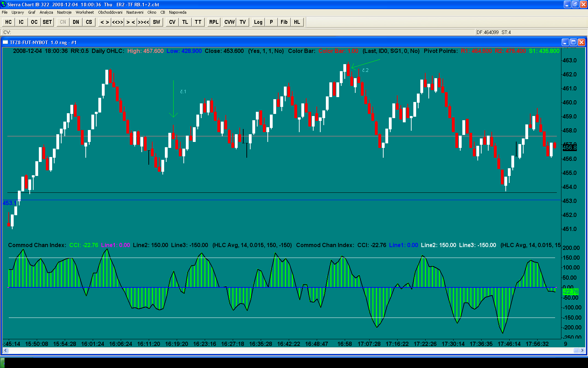The height and width of the screenshot is (368, 588).
Task: Open the Obchoddovani menu
Action: point(110,12)
